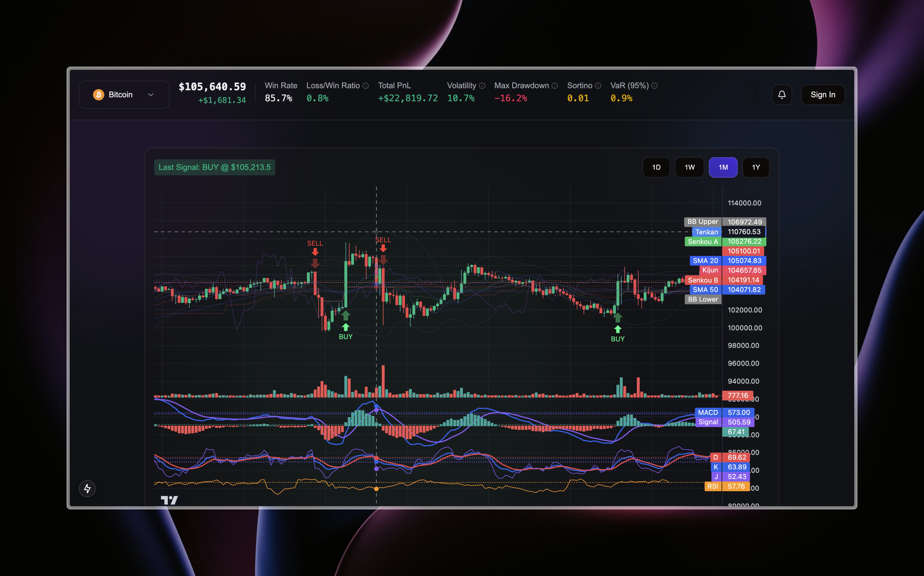The width and height of the screenshot is (924, 576).
Task: Click the green BUY arrow marker
Action: pyautogui.click(x=346, y=327)
